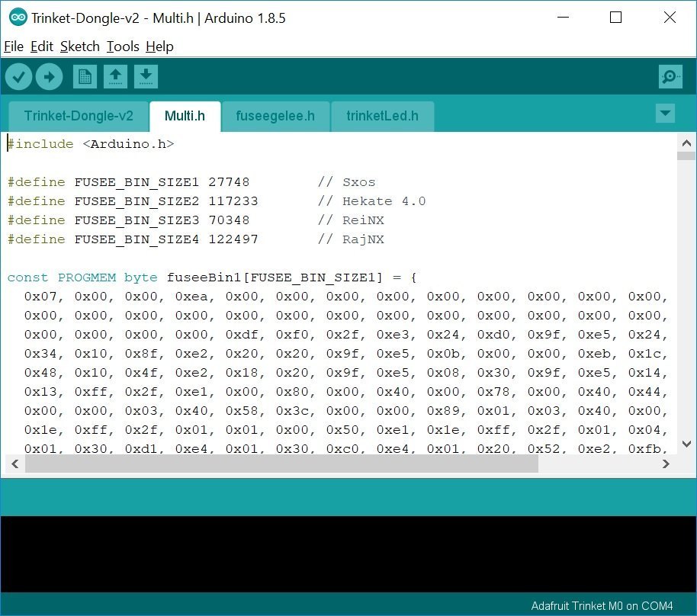Open a sketch with the up-arrow icon
Image resolution: width=697 pixels, height=616 pixels.
(x=116, y=76)
